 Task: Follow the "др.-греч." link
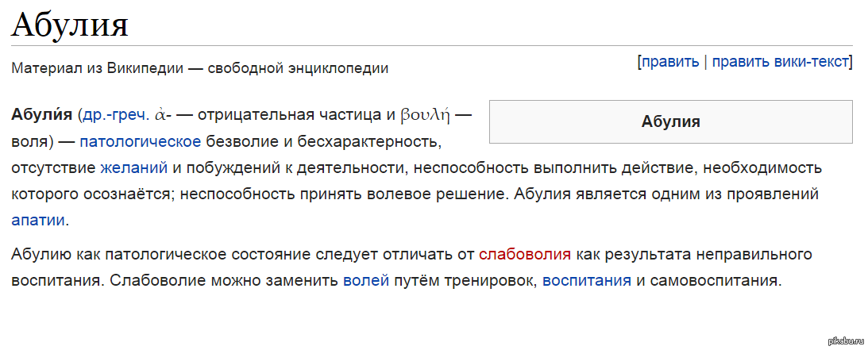[115, 115]
